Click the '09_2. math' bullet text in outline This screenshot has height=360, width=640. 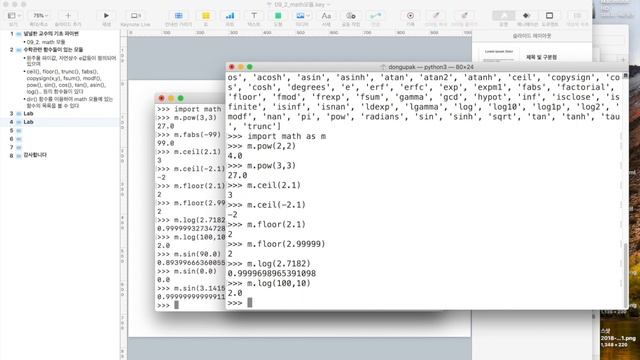(x=46, y=42)
